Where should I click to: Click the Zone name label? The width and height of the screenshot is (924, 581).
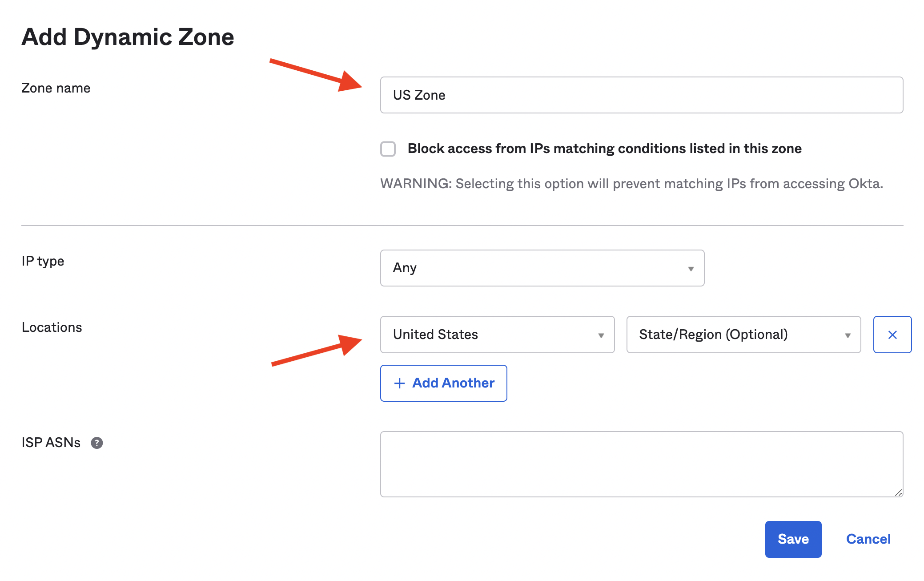(56, 88)
